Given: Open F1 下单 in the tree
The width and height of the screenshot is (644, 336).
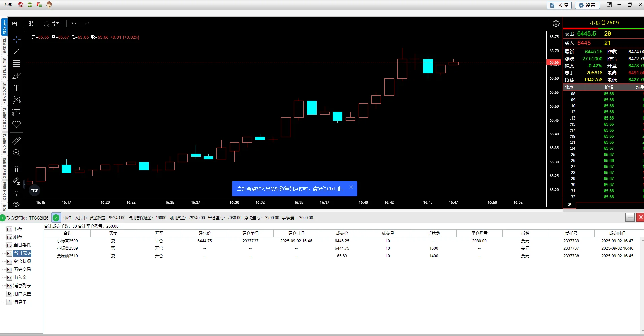Looking at the screenshot, I should (x=14, y=229).
